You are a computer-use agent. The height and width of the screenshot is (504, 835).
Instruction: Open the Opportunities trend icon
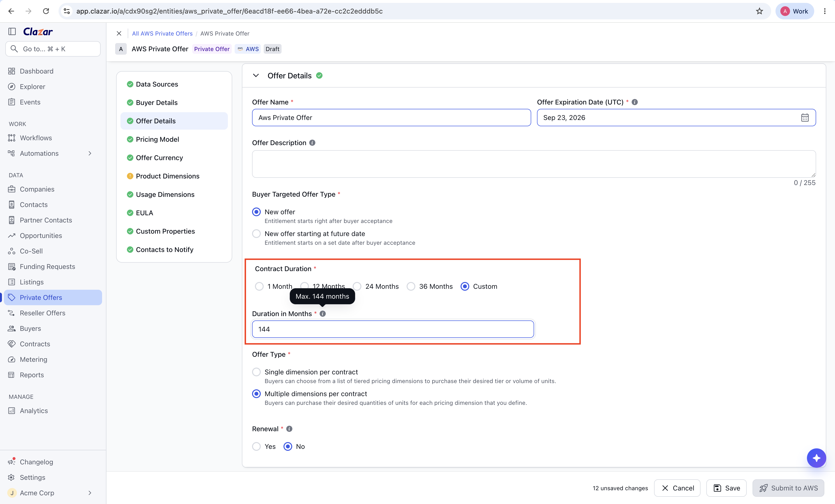12,236
